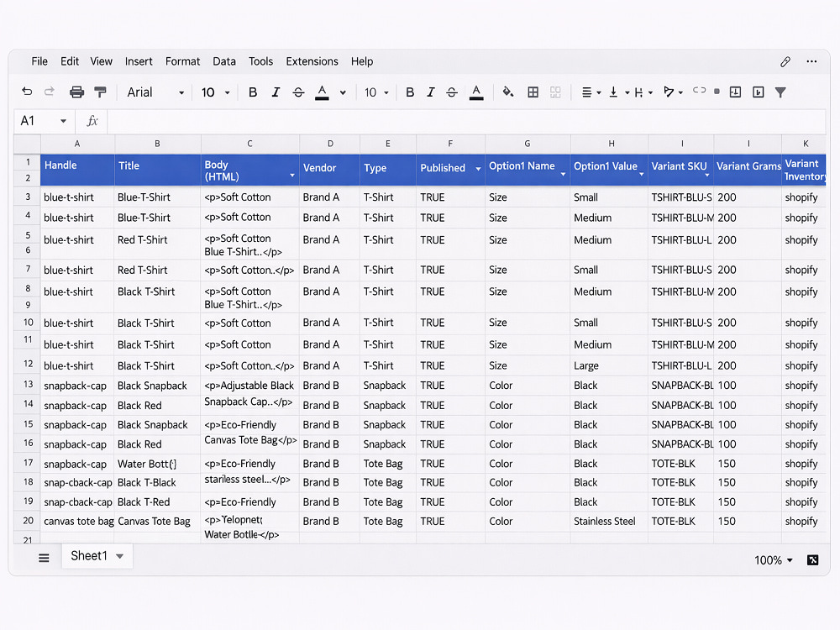Select column C header

tap(249, 144)
